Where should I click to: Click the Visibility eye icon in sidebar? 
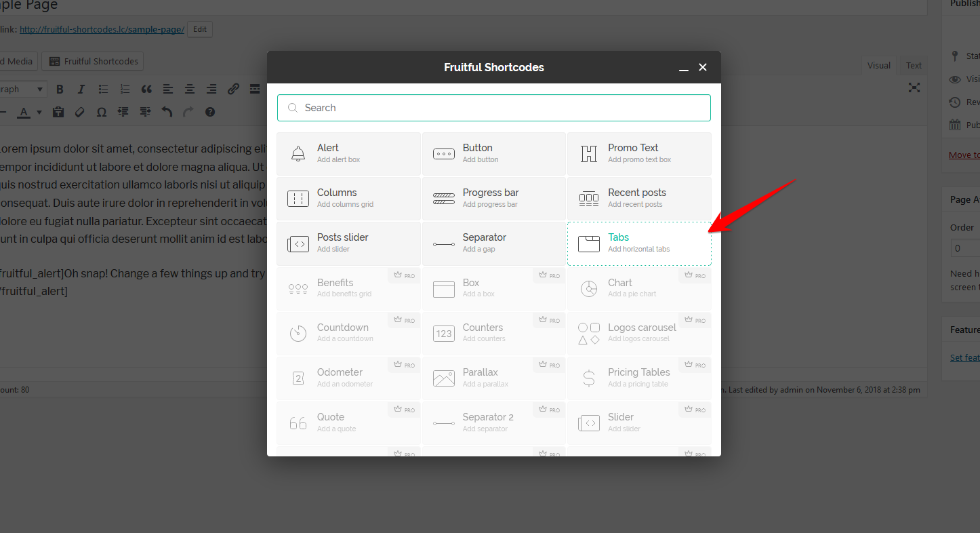click(955, 79)
